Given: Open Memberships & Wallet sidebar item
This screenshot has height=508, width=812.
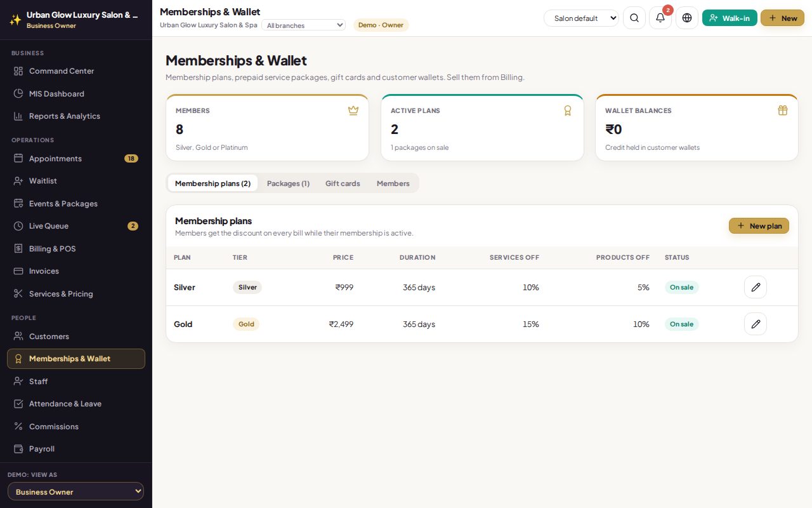Looking at the screenshot, I should coord(76,359).
